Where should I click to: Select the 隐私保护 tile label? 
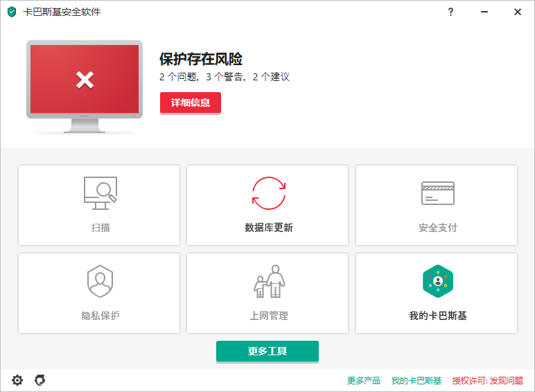[x=100, y=315]
